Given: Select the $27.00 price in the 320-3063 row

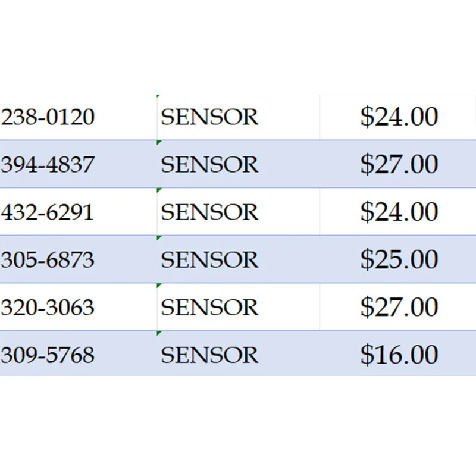Looking at the screenshot, I should [x=397, y=306].
